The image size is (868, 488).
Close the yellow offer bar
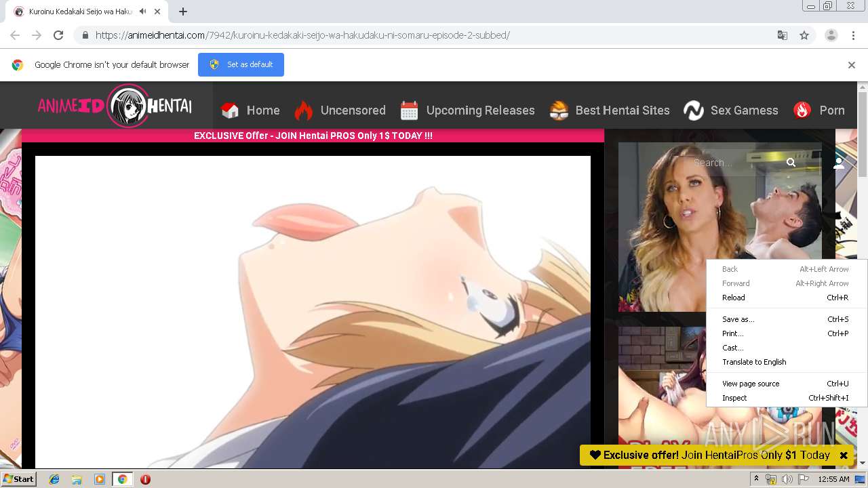click(x=844, y=455)
